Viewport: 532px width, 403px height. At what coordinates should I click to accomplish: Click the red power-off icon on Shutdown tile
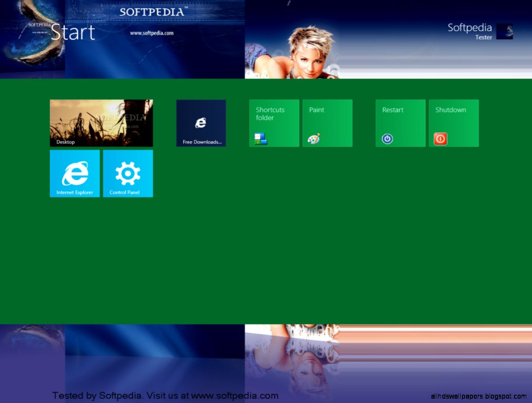pyautogui.click(x=440, y=139)
